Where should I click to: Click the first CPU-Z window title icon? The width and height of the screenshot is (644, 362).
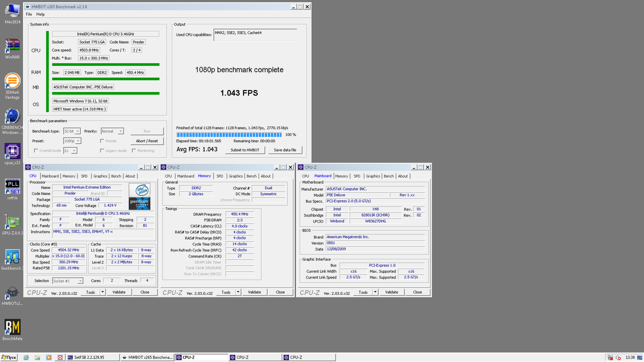pos(29,167)
